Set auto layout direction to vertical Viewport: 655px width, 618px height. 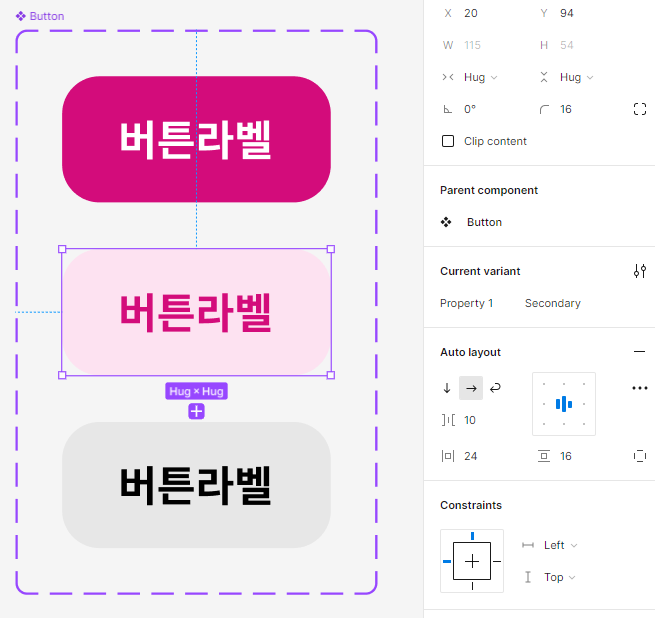point(447,388)
